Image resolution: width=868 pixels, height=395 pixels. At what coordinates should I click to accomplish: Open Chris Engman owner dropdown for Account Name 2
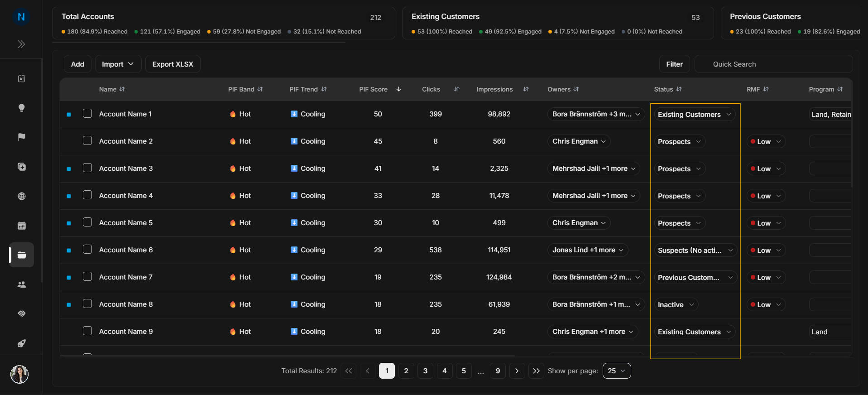point(579,141)
